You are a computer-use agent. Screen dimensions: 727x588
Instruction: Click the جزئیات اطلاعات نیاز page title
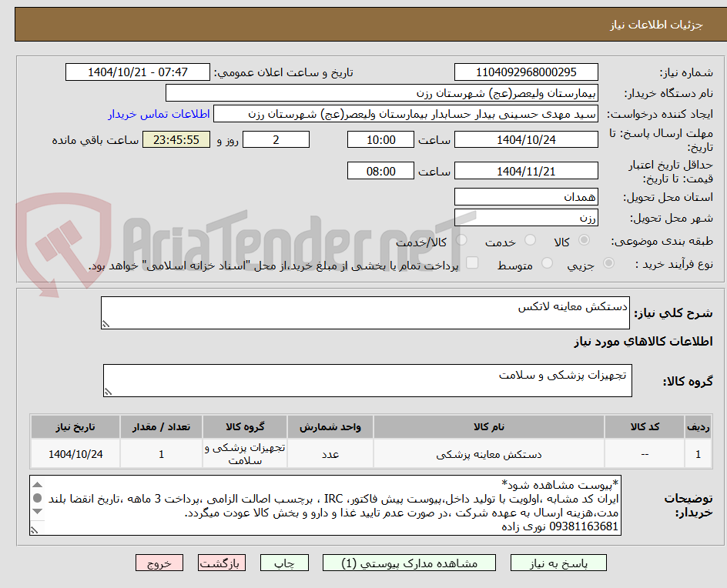(656, 25)
